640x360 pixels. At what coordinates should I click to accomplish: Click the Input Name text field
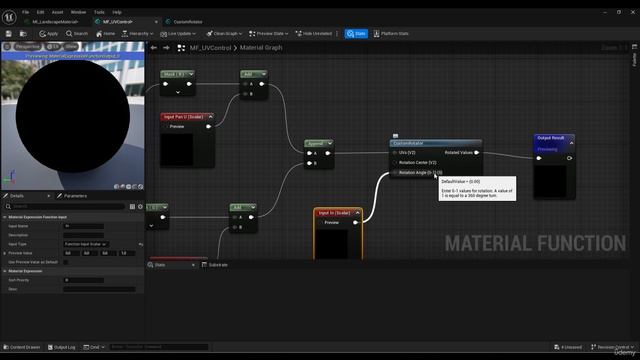point(84,226)
